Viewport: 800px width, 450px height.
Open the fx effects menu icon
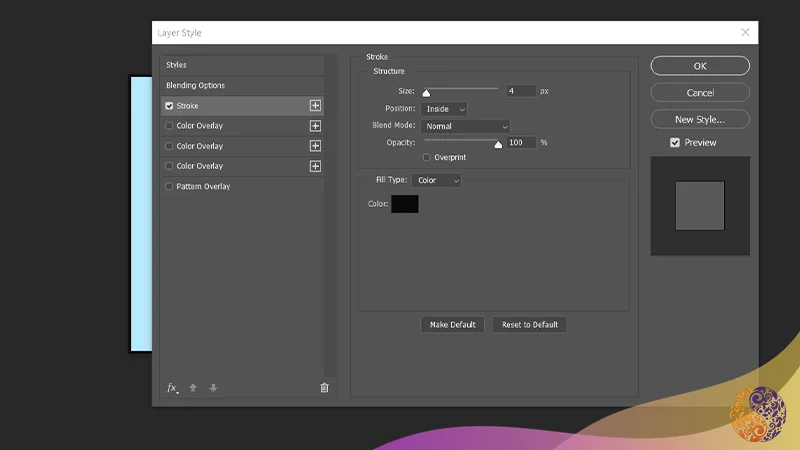click(x=172, y=388)
